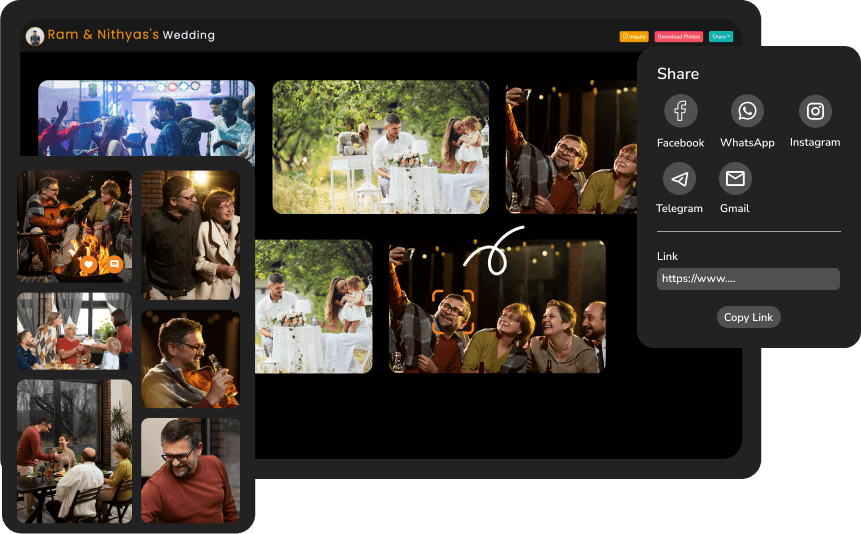Select the man playing violin photo
Screen dimensions: 861x534
(x=190, y=358)
